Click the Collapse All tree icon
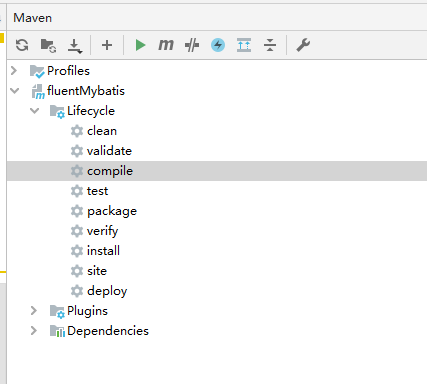427x384 pixels. point(270,45)
